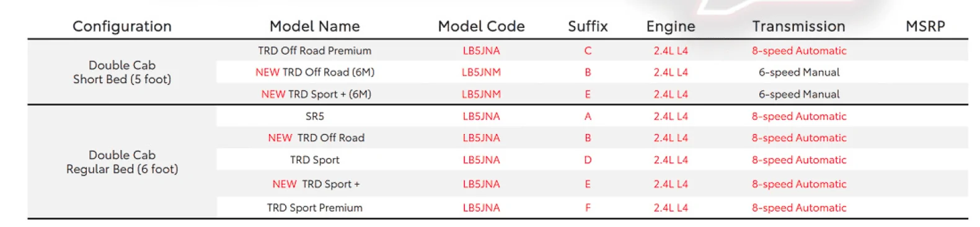The image size is (980, 227).
Task: Click 2.4L L4 engine in TRD Off Road Premium row
Action: point(671,51)
